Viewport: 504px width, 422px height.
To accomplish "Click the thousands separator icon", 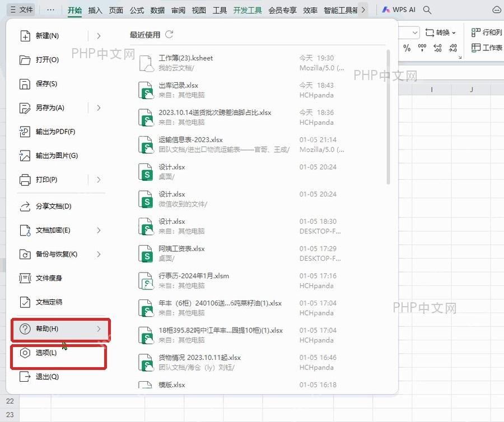I will tap(422, 48).
